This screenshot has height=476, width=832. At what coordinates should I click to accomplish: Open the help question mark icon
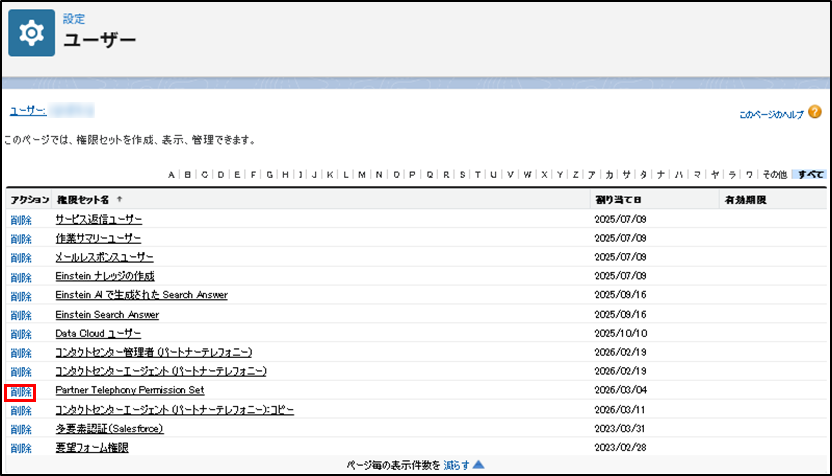pos(815,112)
